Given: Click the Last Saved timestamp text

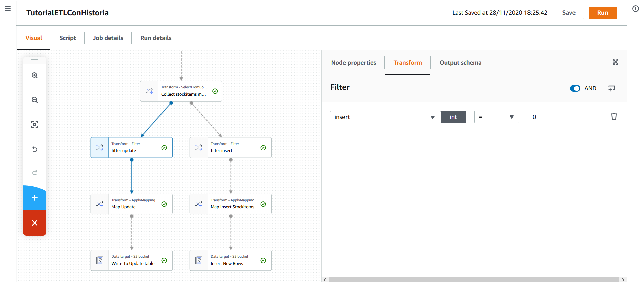Looking at the screenshot, I should [x=500, y=13].
